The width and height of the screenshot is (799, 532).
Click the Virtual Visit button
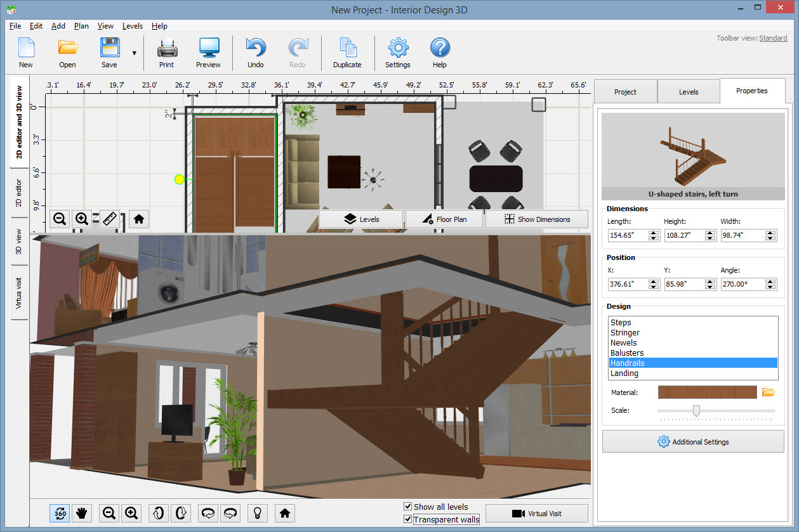point(537,513)
